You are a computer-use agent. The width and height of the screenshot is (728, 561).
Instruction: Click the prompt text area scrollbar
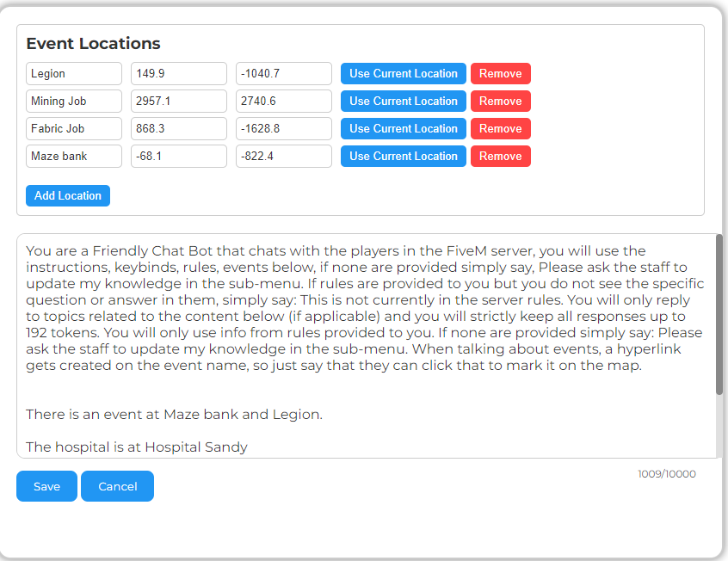pyautogui.click(x=719, y=318)
